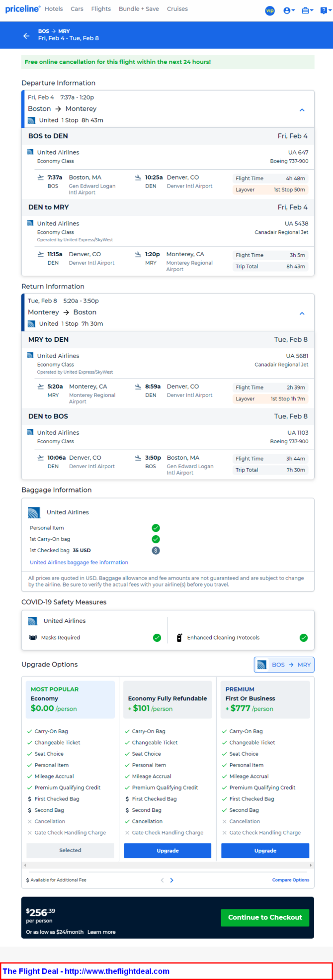This screenshot has width=333, height=980.
Task: Open Compare Options link
Action: 291,880
